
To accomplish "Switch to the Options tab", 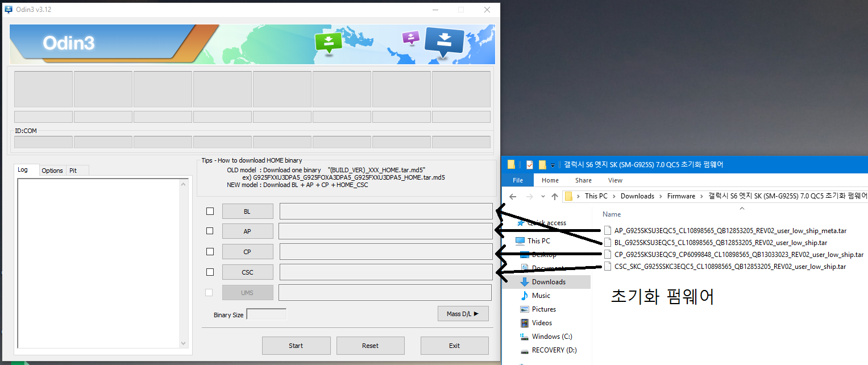I will pos(52,171).
